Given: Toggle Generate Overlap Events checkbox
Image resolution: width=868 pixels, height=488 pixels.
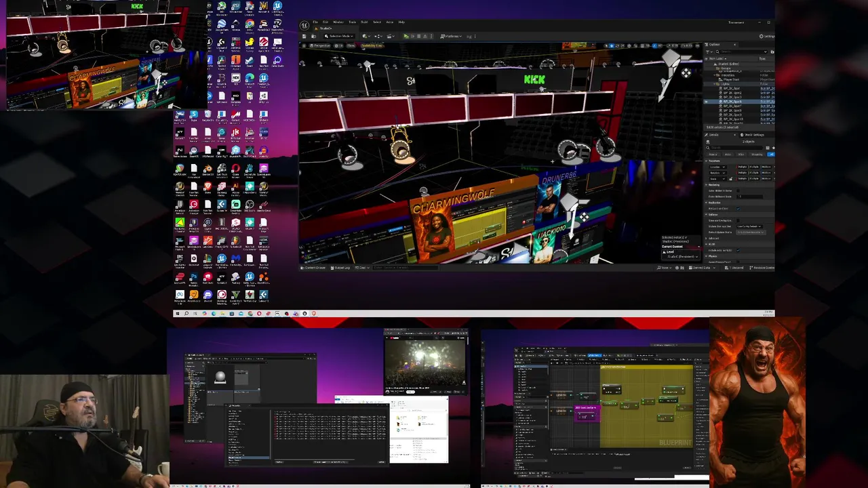Looking at the screenshot, I should pyautogui.click(x=738, y=220).
